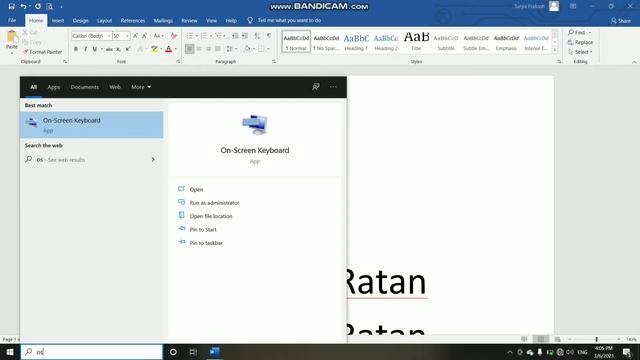Open print preview from quick access toolbar

[49, 7]
